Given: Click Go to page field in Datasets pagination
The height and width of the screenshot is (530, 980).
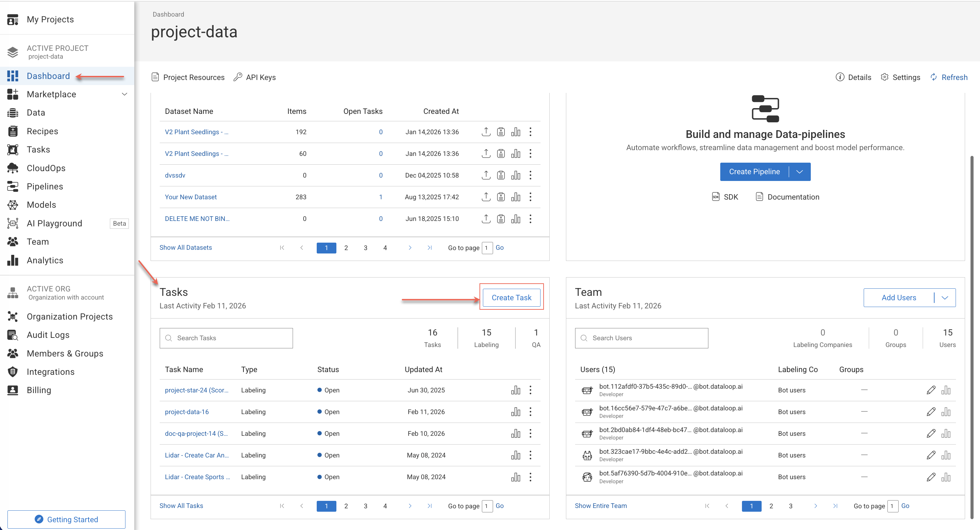Looking at the screenshot, I should pyautogui.click(x=487, y=248).
